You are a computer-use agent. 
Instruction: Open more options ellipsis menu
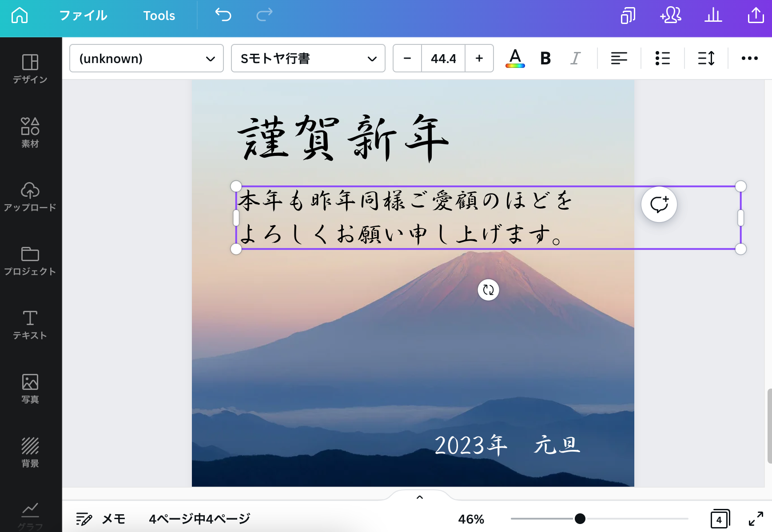coord(749,58)
